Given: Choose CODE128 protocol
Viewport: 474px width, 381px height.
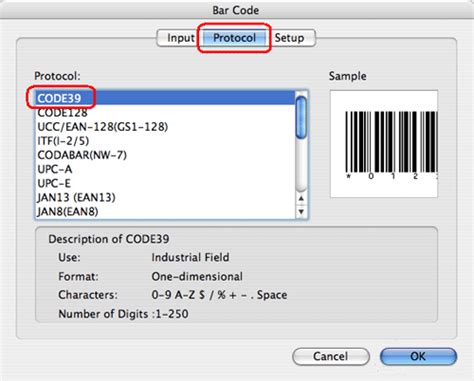Looking at the screenshot, I should click(x=165, y=113).
